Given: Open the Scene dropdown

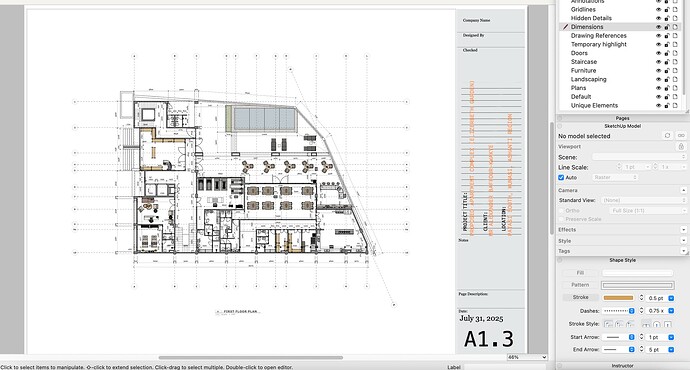Looking at the screenshot, I should [639, 157].
